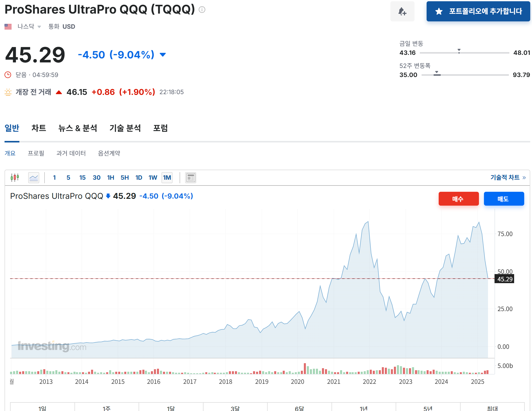Open the 과거 데이터 section

click(71, 153)
